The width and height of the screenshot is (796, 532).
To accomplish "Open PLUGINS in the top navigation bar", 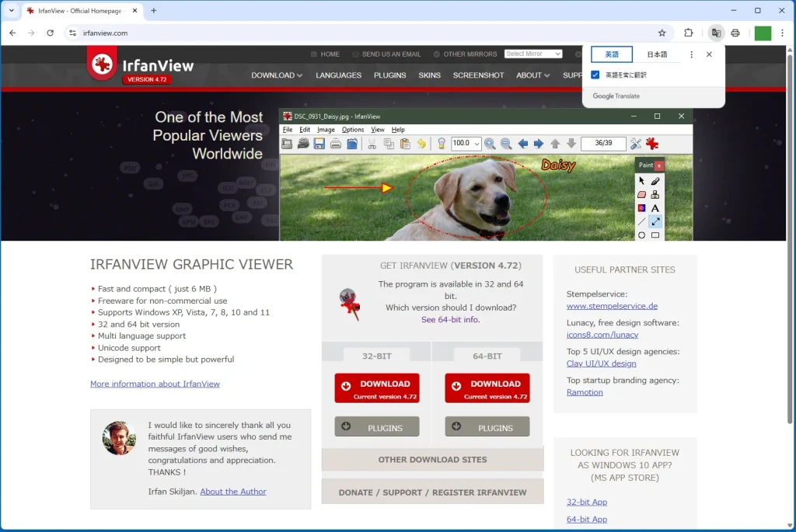I will coord(390,75).
